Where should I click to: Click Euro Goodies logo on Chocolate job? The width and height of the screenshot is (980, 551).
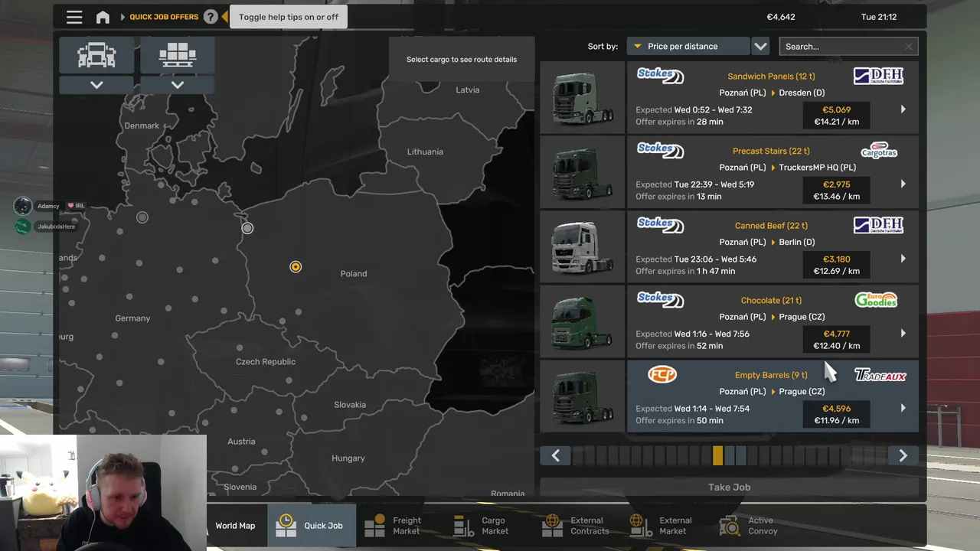(x=876, y=300)
